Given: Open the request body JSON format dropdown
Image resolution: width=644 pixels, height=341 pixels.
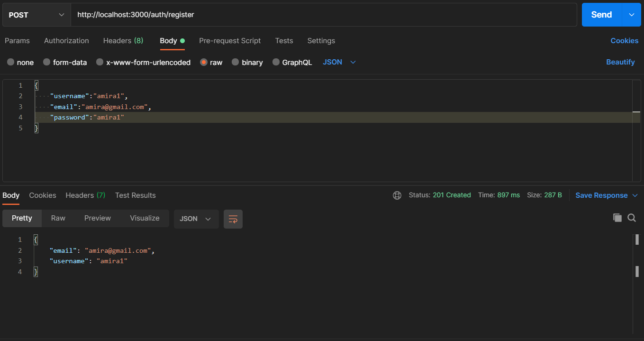Looking at the screenshot, I should point(338,62).
